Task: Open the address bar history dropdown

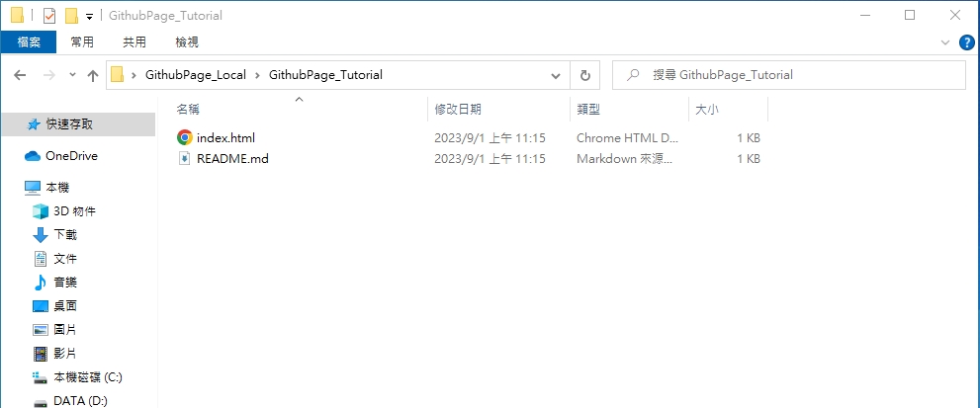Action: [x=557, y=75]
